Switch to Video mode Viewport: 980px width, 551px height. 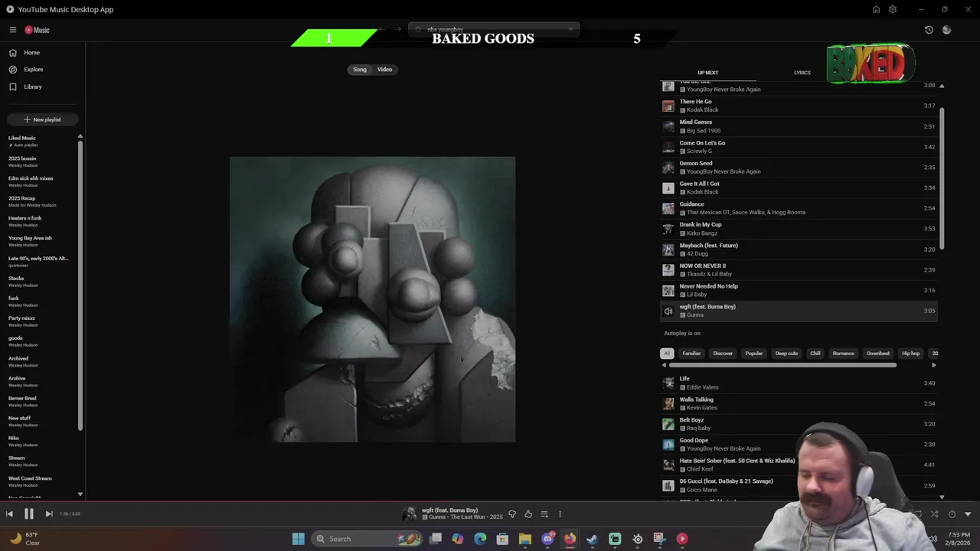[x=384, y=70]
